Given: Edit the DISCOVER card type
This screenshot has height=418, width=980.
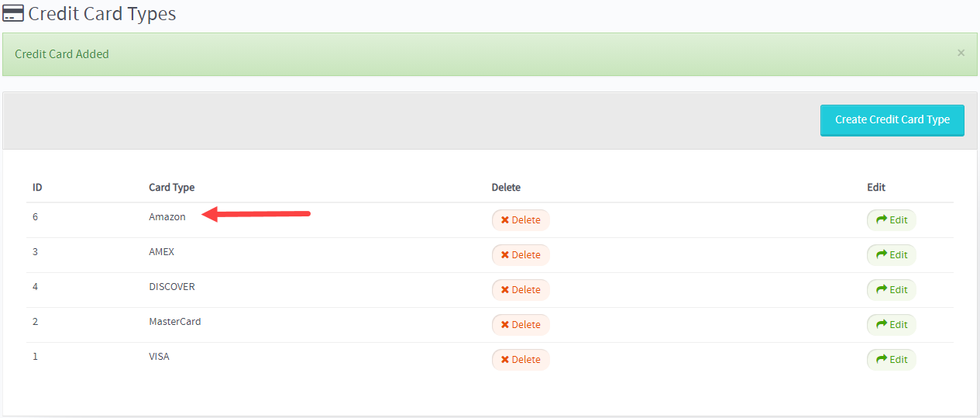Looking at the screenshot, I should tap(891, 290).
